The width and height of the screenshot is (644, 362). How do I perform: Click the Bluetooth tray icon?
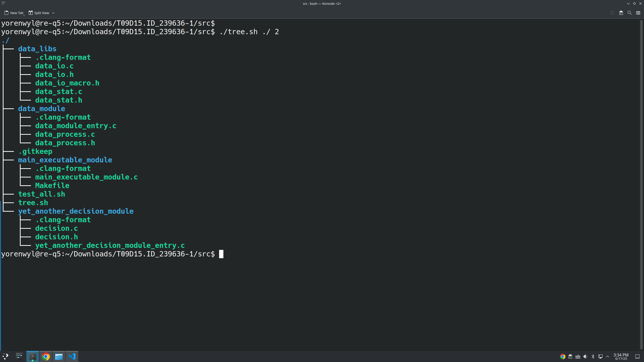[593, 356]
